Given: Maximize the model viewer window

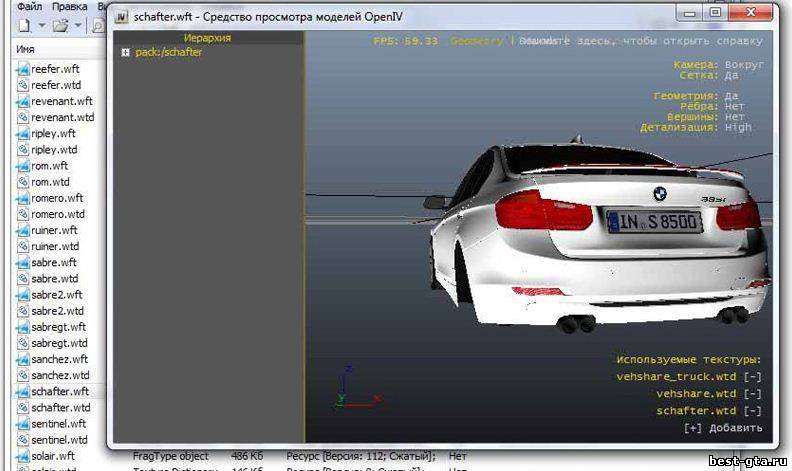Looking at the screenshot, I should coord(715,12).
